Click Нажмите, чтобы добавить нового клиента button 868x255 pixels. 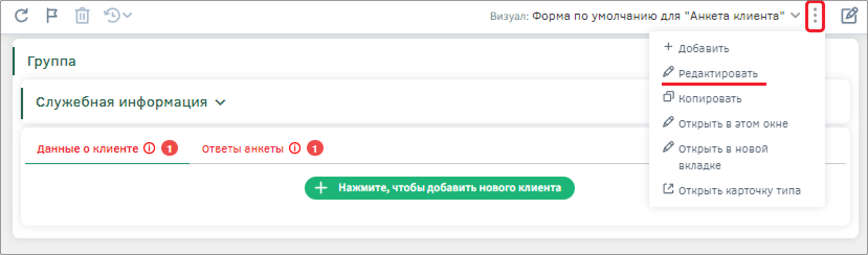440,188
